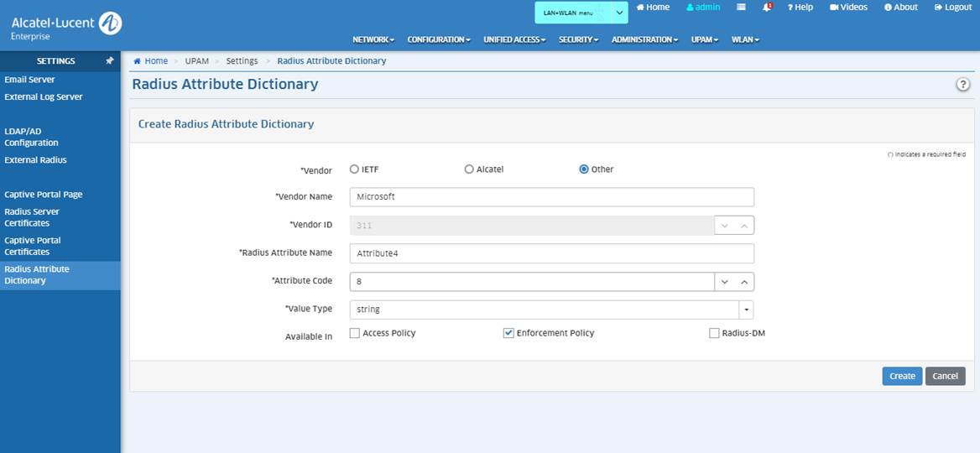Uncheck the Enforcement Policy checkbox
This screenshot has height=453, width=980.
pyautogui.click(x=508, y=333)
